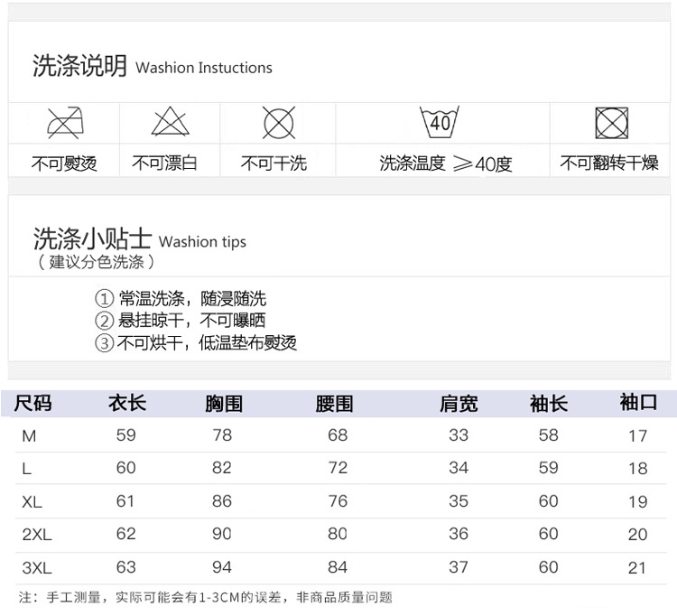Select the 袖口 column header
Viewport: 677px width, 616px height.
pos(638,403)
